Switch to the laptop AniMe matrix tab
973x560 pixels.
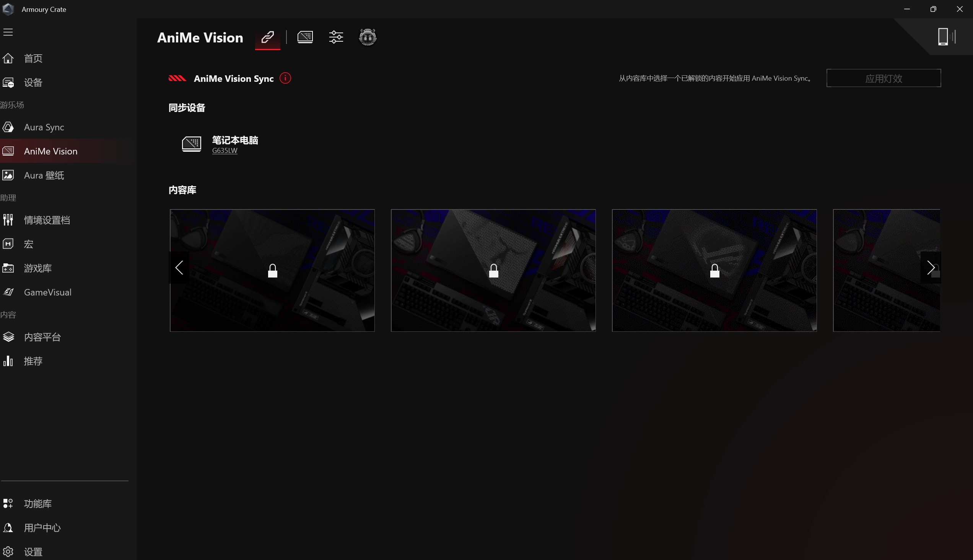click(x=305, y=37)
